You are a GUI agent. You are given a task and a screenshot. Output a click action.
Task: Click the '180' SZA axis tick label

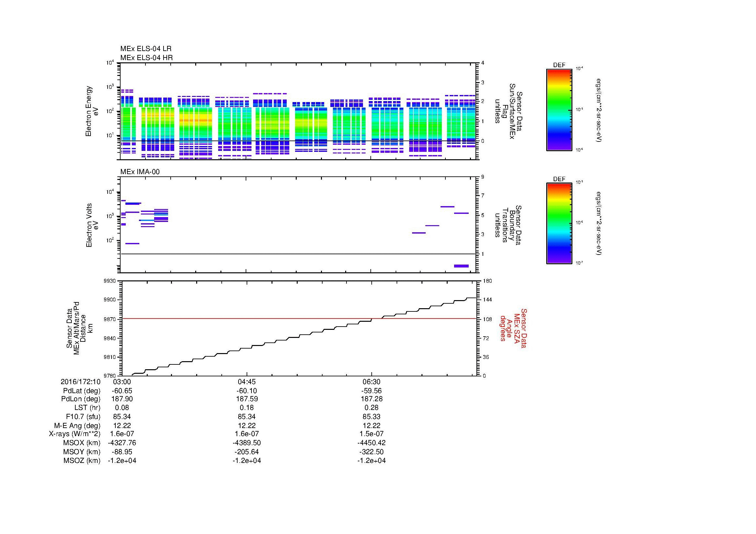pos(487,281)
